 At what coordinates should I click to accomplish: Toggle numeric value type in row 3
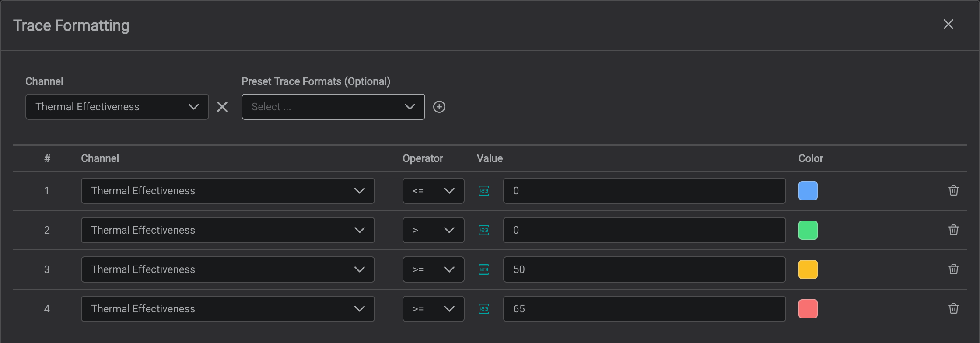484,269
